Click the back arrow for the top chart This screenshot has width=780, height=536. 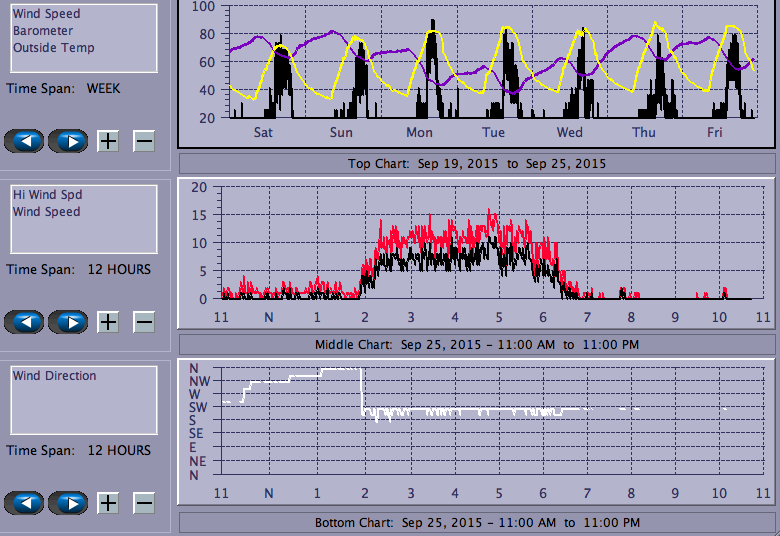(x=24, y=141)
